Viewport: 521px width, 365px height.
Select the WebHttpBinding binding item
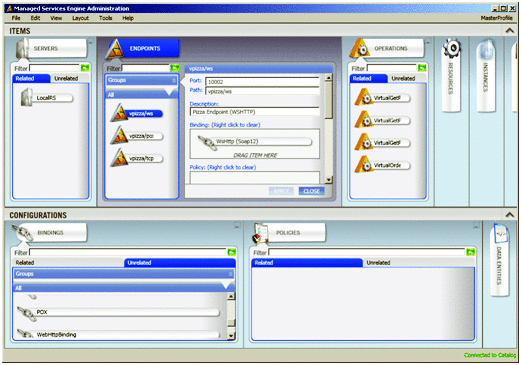click(x=118, y=334)
